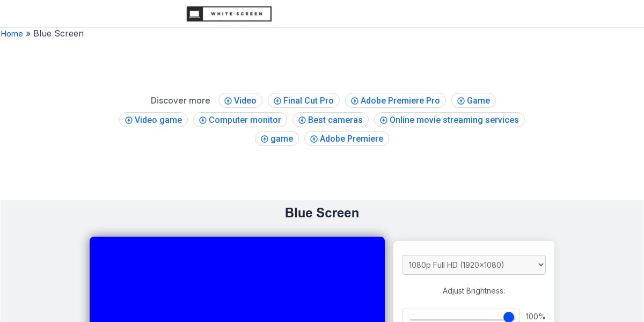Click the Blue Screen heading
This screenshot has height=322, width=644.
322,213
